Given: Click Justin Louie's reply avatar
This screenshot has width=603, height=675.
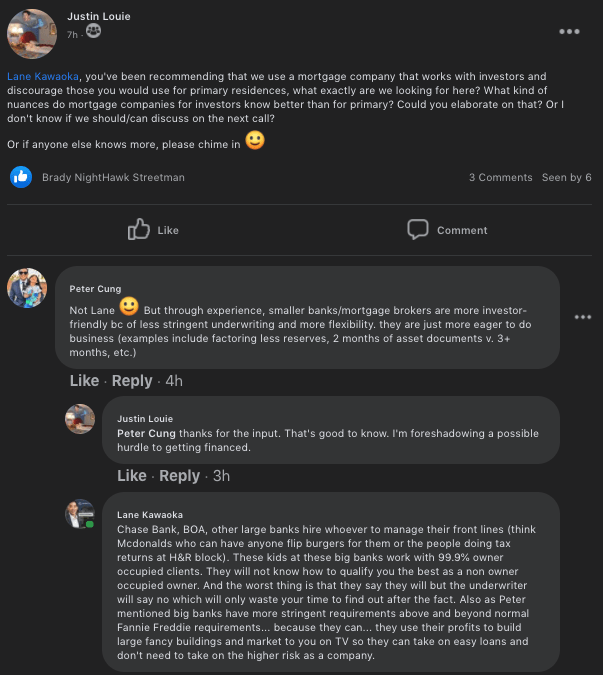Looking at the screenshot, I should (x=80, y=419).
